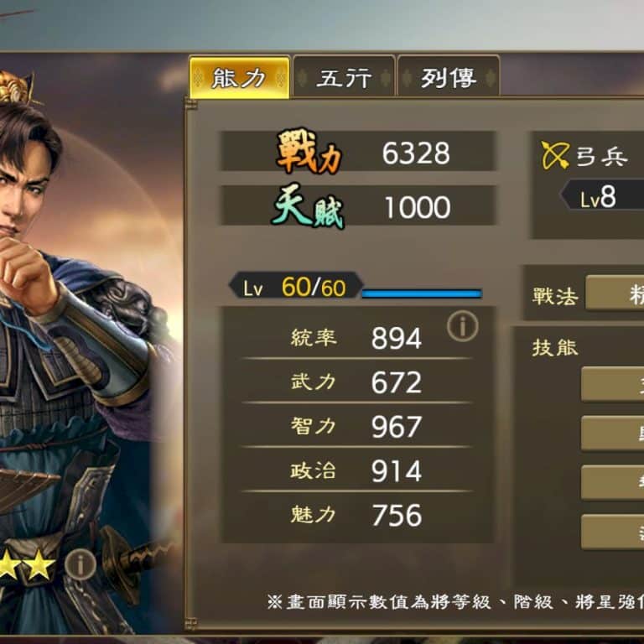Select the third skill button under 技能
644x644 pixels.
coord(612,482)
